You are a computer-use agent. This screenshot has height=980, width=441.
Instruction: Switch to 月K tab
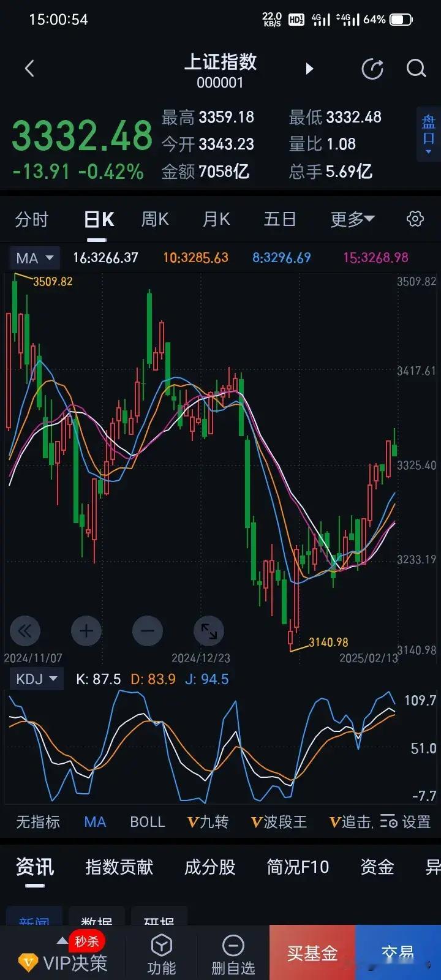(216, 219)
